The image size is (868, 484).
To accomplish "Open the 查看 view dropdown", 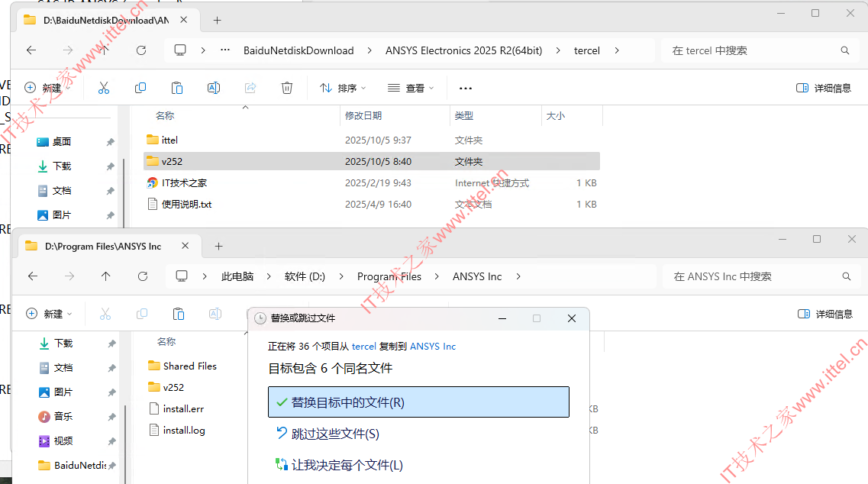I will point(411,88).
